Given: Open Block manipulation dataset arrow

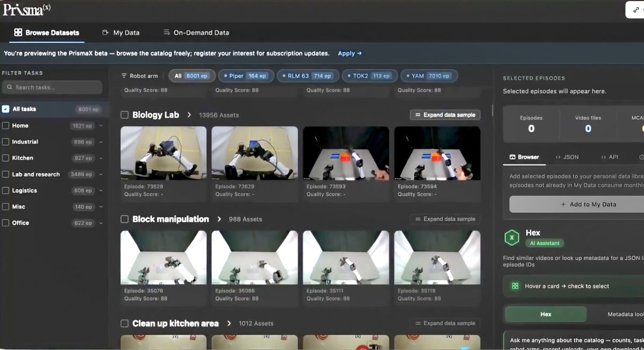Looking at the screenshot, I should tap(219, 219).
